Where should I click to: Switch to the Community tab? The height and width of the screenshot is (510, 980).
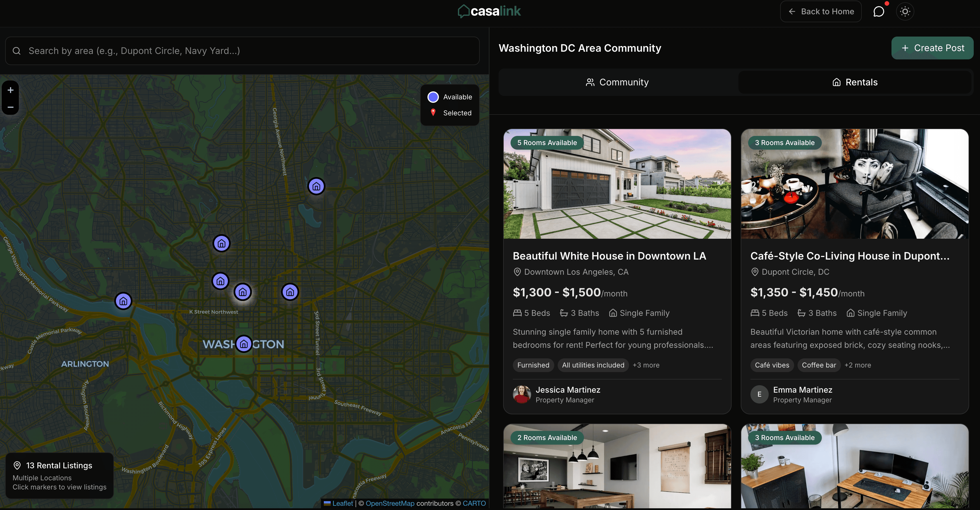tap(617, 82)
